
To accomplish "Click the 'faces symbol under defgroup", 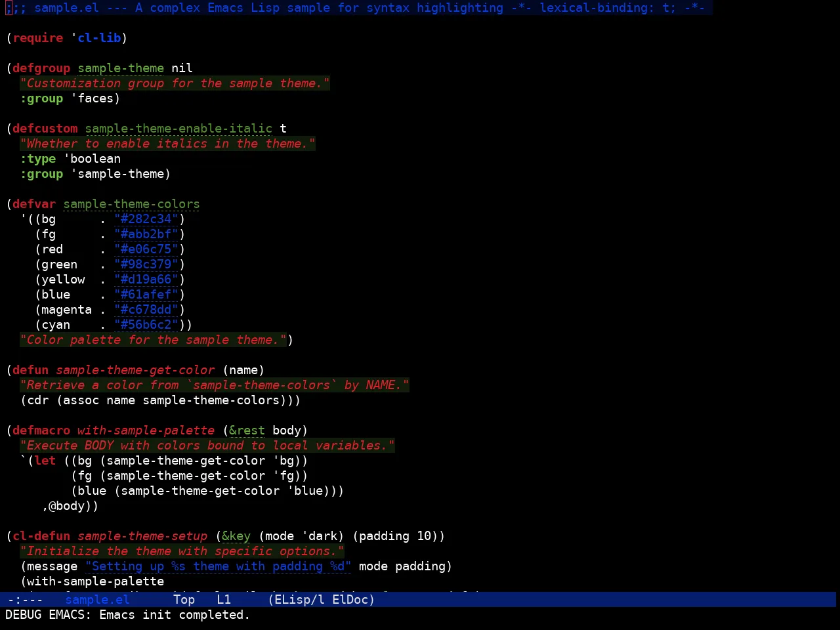I will (92, 98).
